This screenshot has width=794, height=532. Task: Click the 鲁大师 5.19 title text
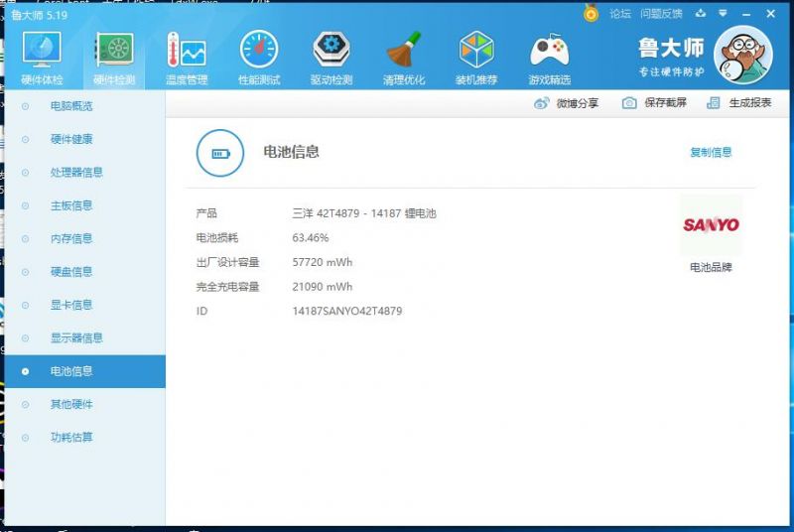[39, 15]
